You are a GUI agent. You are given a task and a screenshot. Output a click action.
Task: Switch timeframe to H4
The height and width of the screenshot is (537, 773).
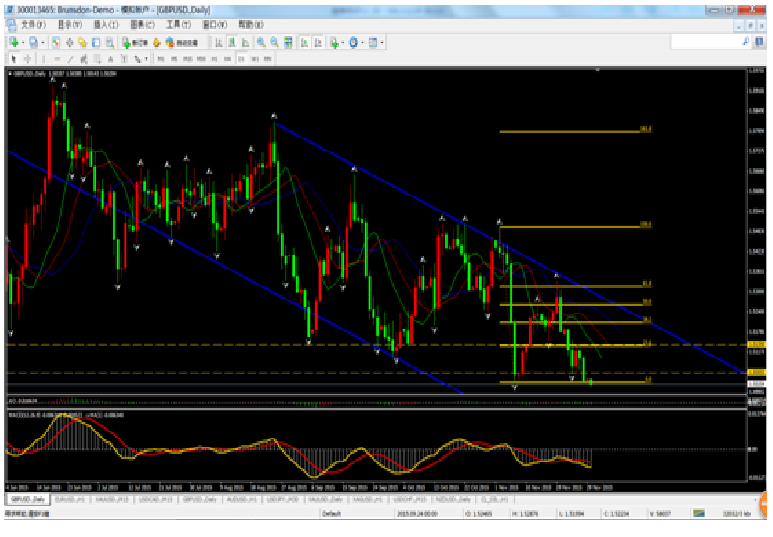[x=227, y=59]
